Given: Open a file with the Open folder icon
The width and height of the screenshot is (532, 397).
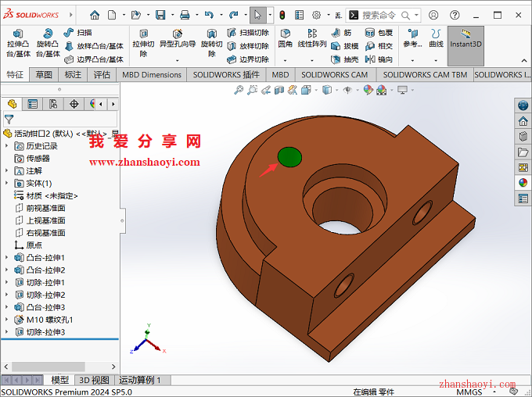Looking at the screenshot, I should pos(135,15).
